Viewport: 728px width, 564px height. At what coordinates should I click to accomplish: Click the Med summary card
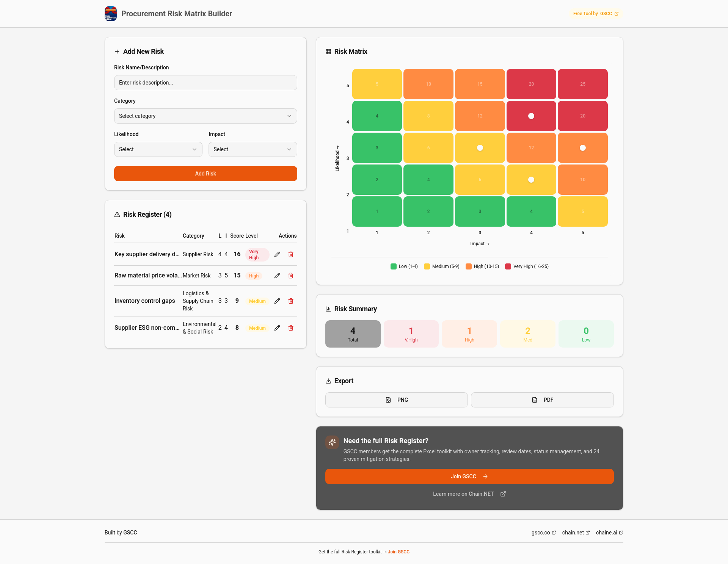coord(528,334)
